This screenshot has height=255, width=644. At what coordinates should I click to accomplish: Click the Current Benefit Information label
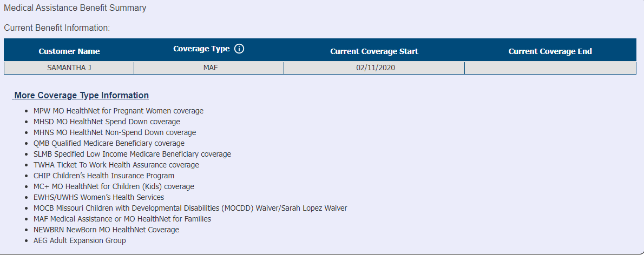click(x=57, y=28)
